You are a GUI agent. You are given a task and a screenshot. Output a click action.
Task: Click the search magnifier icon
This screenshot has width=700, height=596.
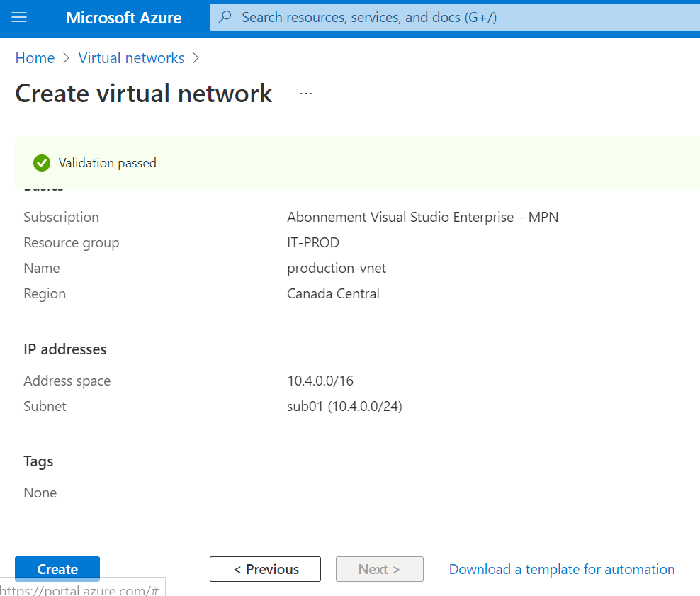[x=225, y=17]
